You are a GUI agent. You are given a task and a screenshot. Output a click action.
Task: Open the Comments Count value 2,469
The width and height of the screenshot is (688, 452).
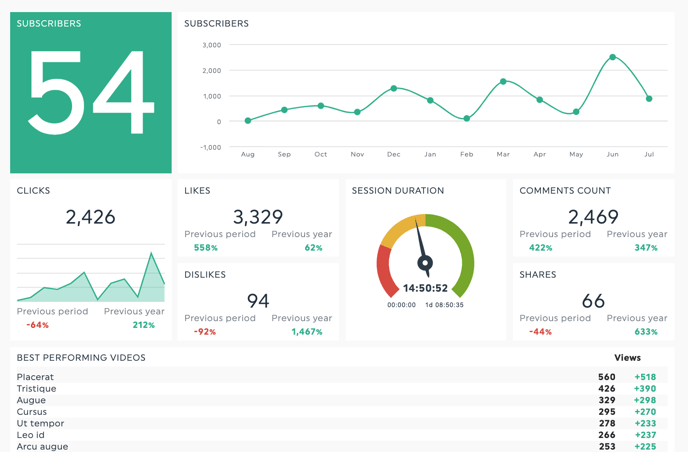click(x=593, y=217)
